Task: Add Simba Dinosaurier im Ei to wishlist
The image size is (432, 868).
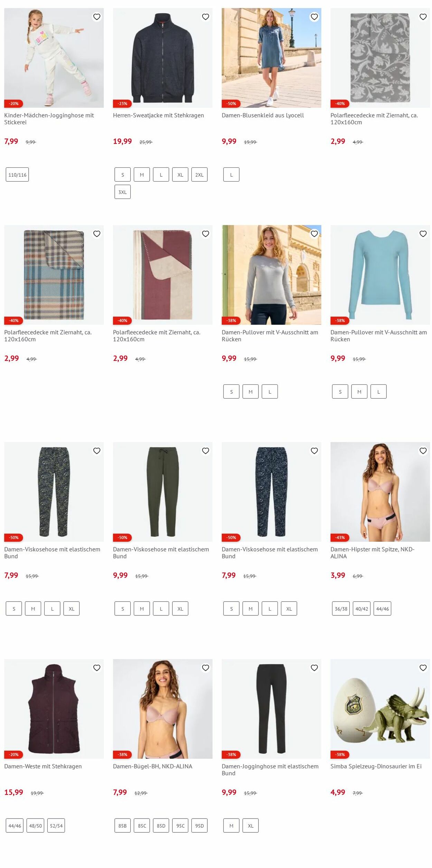Action: 423,668
